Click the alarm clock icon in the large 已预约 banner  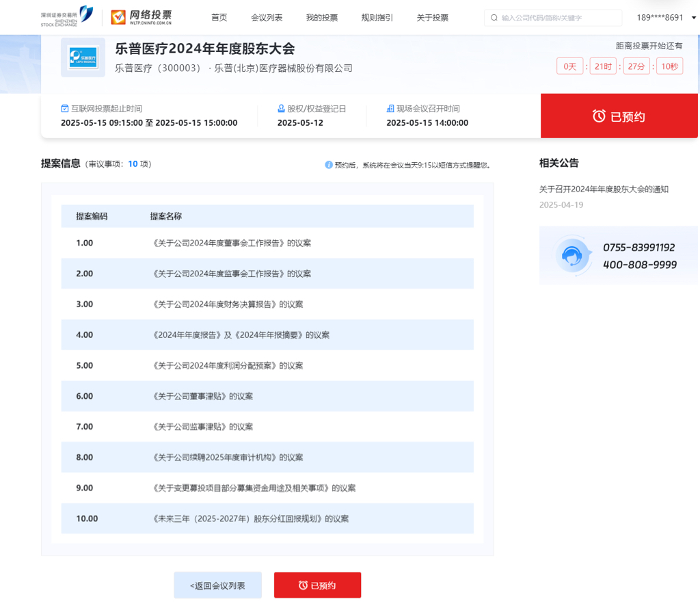(599, 116)
